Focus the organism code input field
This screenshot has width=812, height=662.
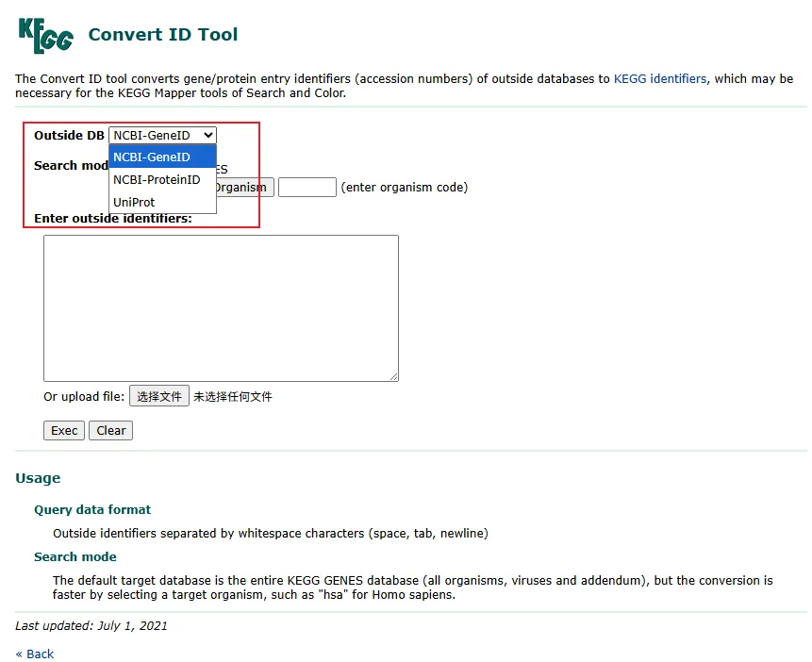[307, 188]
